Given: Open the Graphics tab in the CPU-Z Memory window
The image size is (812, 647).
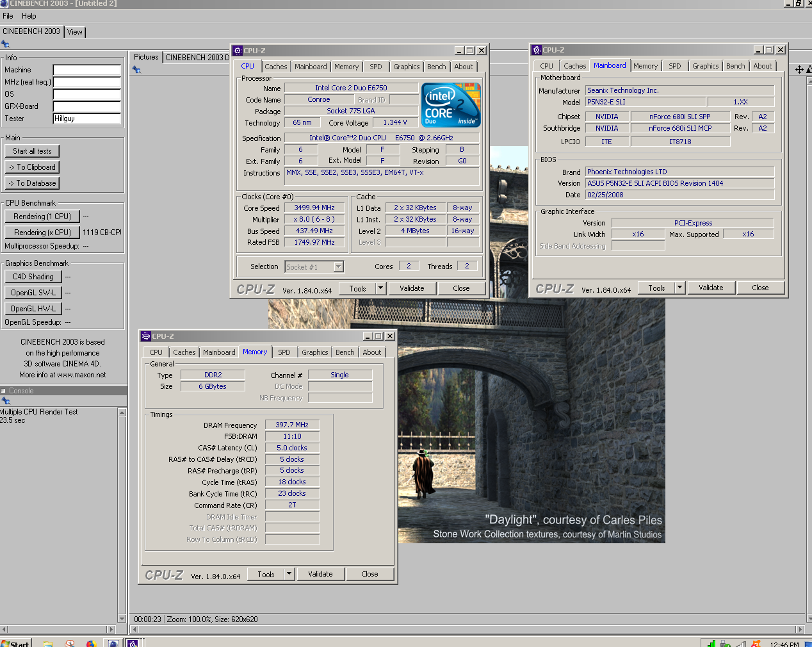Looking at the screenshot, I should pos(315,352).
